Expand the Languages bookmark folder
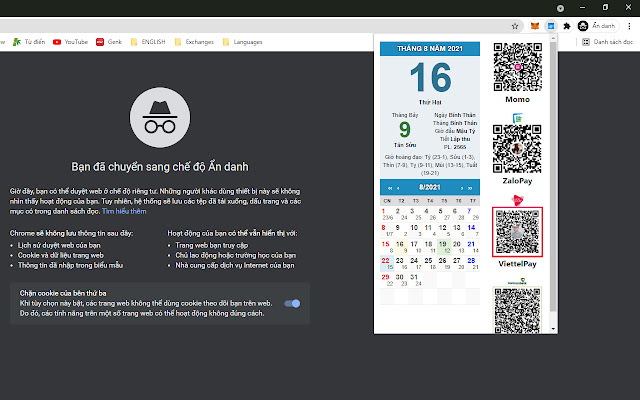640x400 pixels. [242, 42]
